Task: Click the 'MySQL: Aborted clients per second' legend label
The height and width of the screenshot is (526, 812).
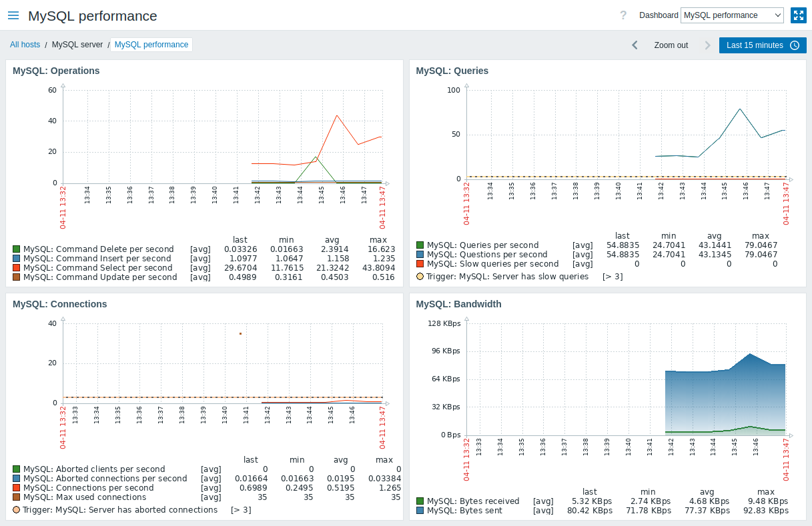Action: [x=94, y=469]
